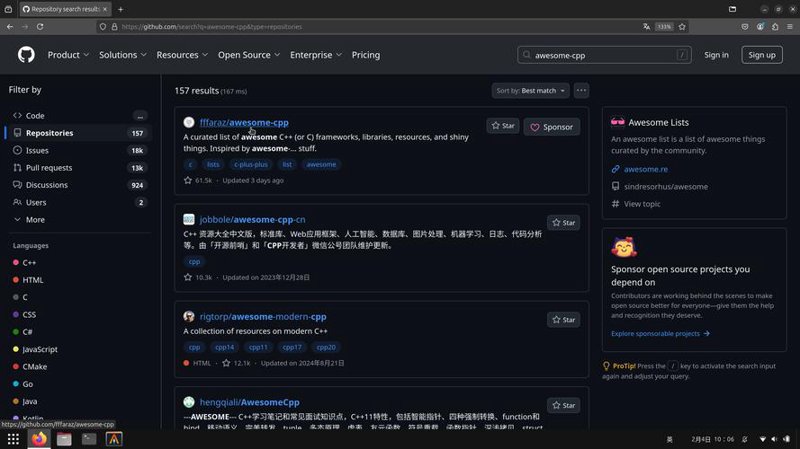The image size is (800, 449).
Task: Open the browser hamburger menu
Action: tap(790, 27)
